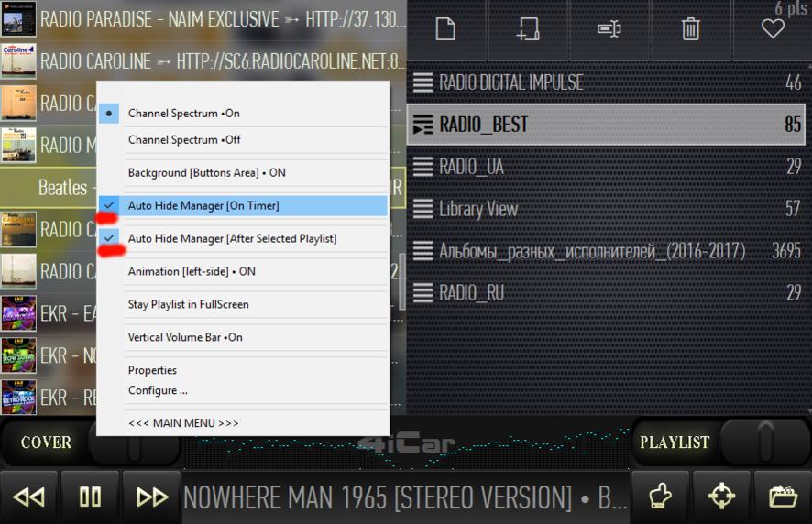Image resolution: width=812 pixels, height=524 pixels.
Task: Uncheck Auto Hide Manager [On Timer]
Action: pos(203,205)
